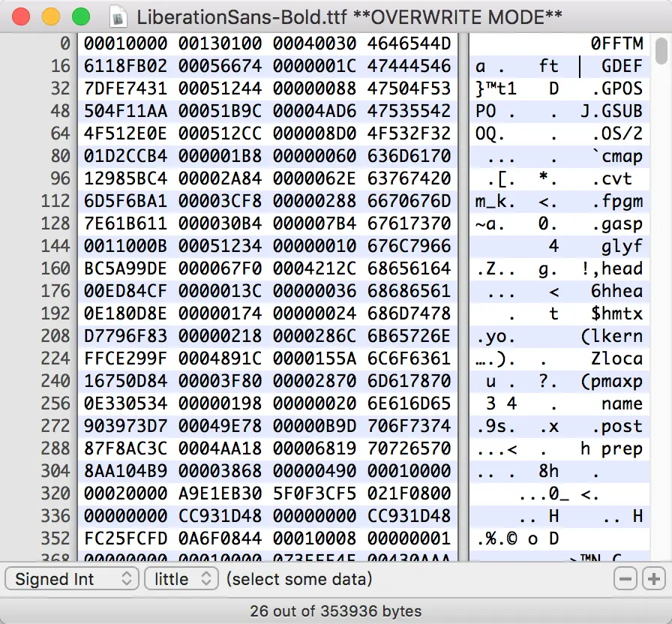Open the little endianness dropdown
Viewport: 672px width, 624px height.
(x=181, y=579)
